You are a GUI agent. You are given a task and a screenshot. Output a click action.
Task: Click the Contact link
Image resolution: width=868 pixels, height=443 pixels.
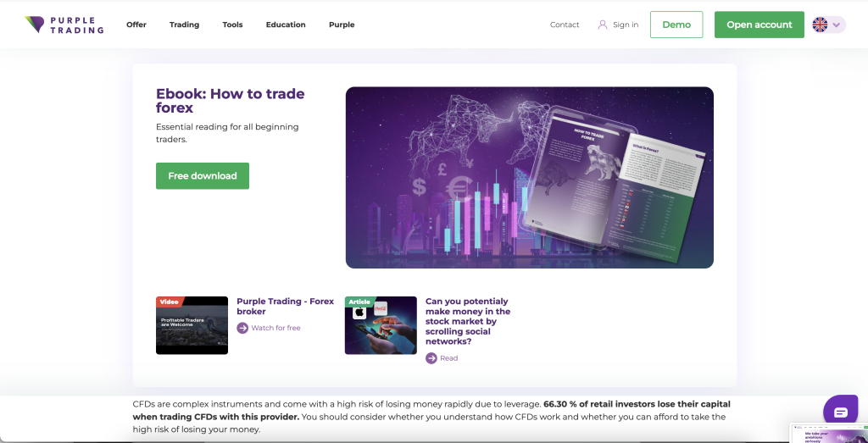565,25
